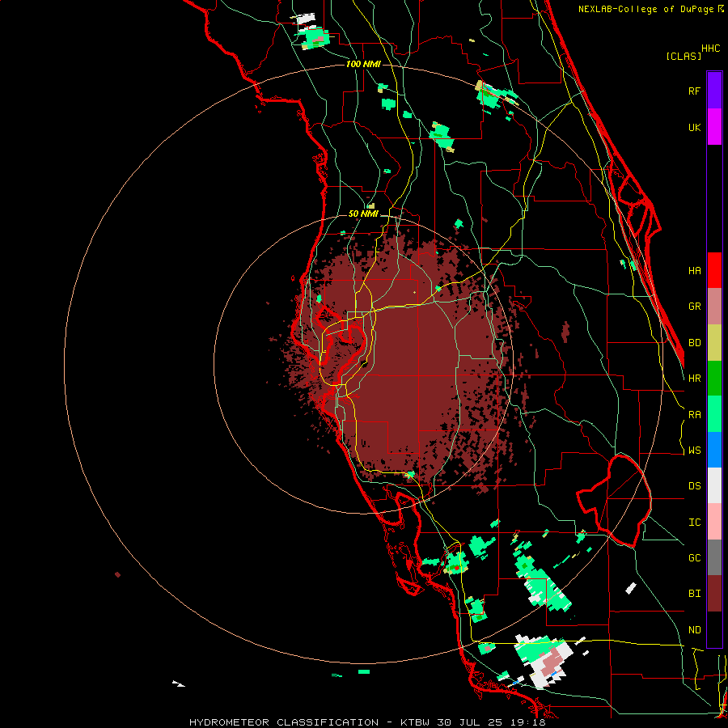Click the DS white legend swatch

(x=714, y=485)
